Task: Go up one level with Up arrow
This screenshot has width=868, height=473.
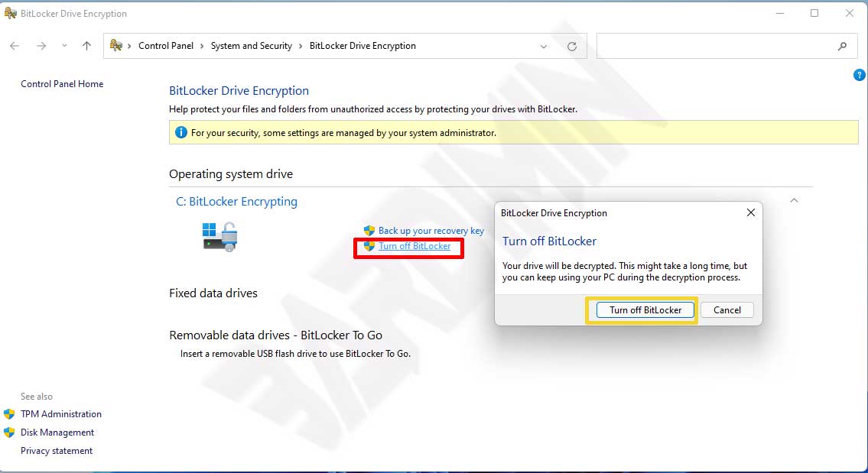Action: pyautogui.click(x=86, y=46)
